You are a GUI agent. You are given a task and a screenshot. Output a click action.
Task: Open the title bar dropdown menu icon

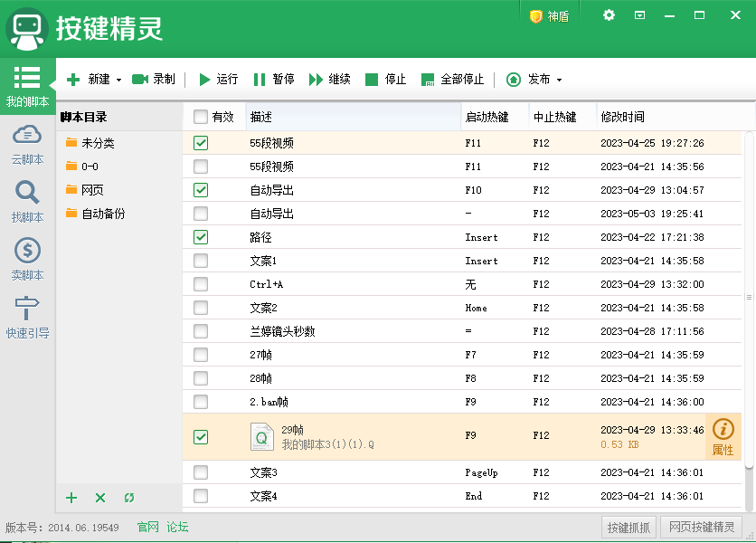tap(640, 15)
